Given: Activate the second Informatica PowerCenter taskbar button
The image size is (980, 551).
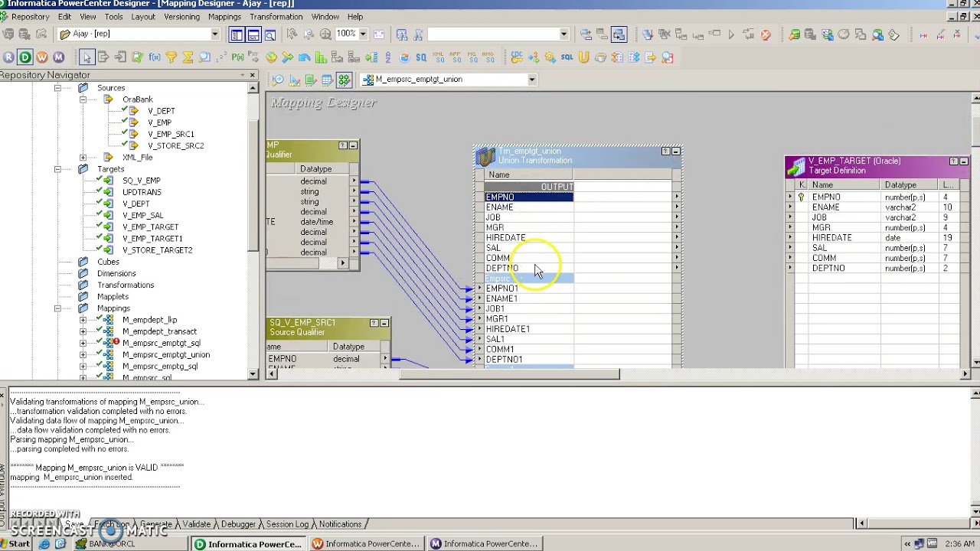Looking at the screenshot, I should [x=367, y=544].
